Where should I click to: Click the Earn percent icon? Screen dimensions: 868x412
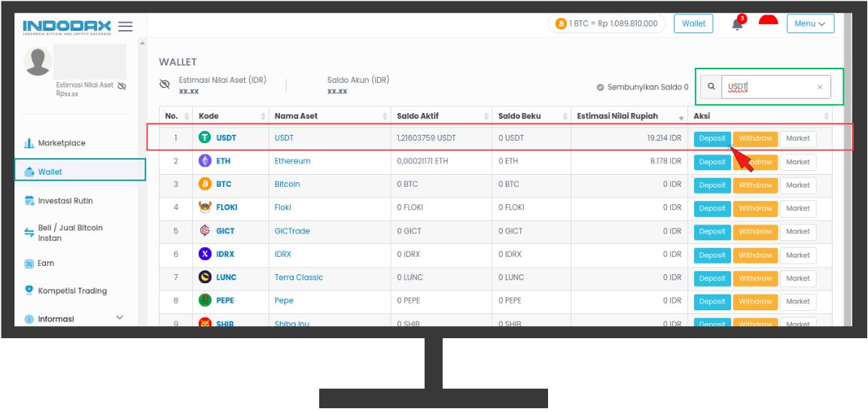(29, 264)
